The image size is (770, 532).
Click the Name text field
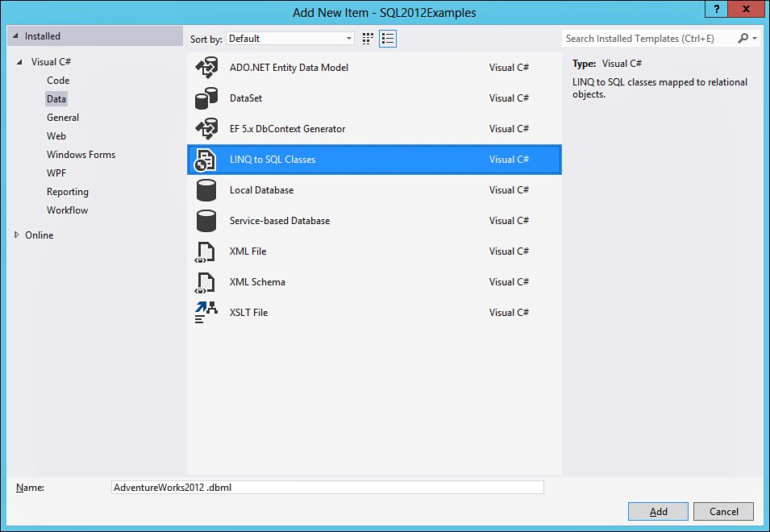coord(327,488)
